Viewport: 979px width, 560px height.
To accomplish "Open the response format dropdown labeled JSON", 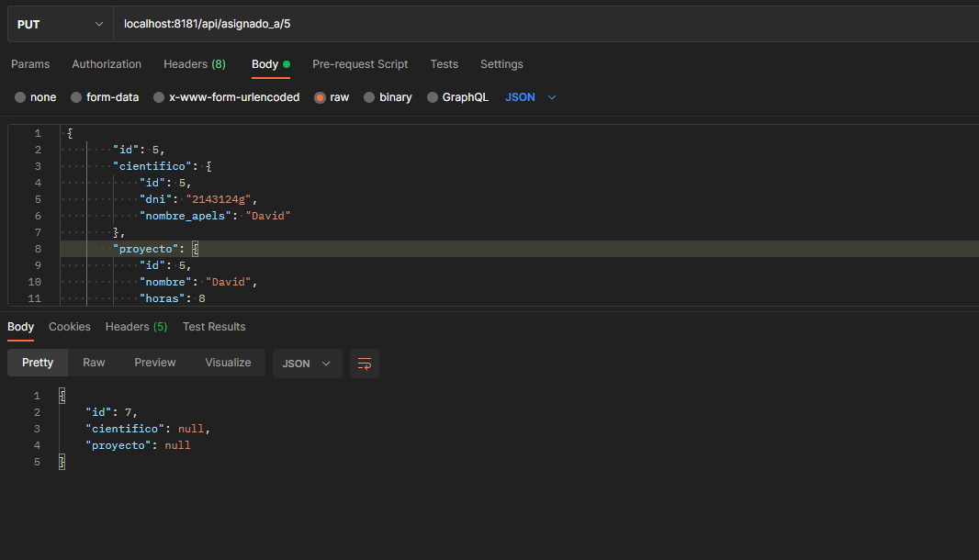I will pos(307,363).
